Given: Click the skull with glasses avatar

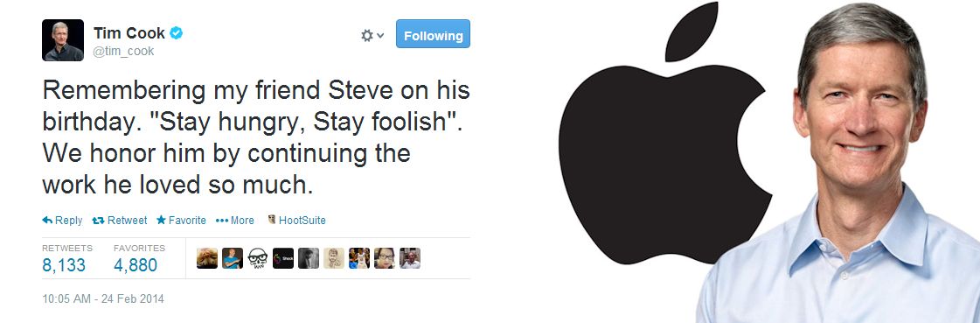Looking at the screenshot, I should tap(258, 258).
